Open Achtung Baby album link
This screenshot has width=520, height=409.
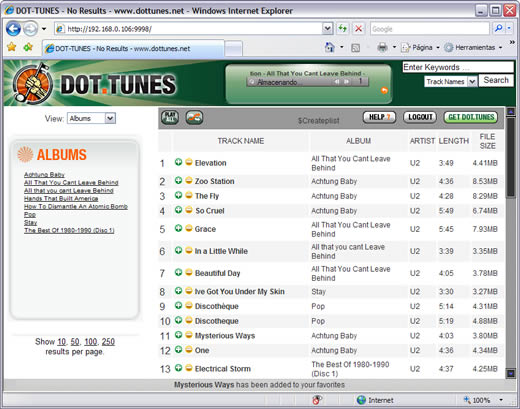(44, 174)
